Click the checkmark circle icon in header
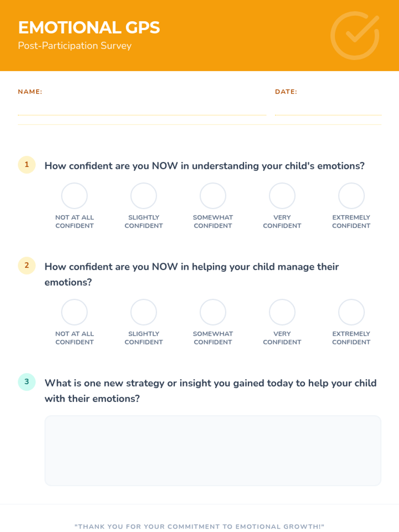This screenshot has width=399, height=532. click(x=355, y=36)
